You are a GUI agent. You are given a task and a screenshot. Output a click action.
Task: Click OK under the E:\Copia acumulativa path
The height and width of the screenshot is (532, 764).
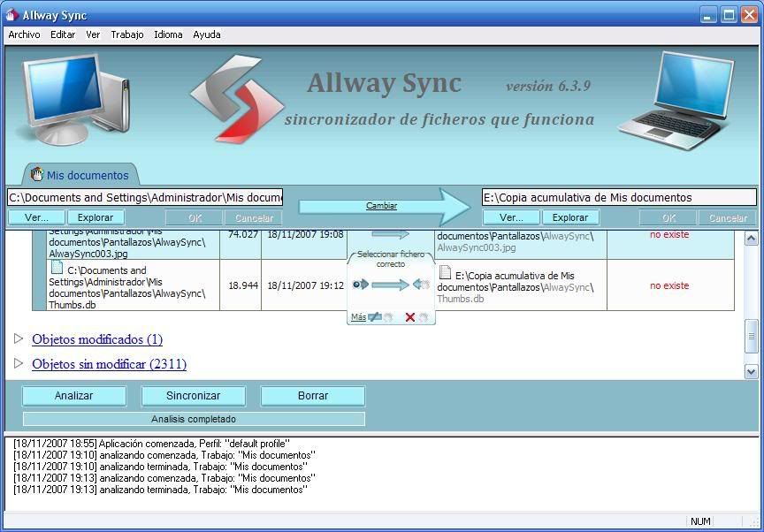point(669,218)
